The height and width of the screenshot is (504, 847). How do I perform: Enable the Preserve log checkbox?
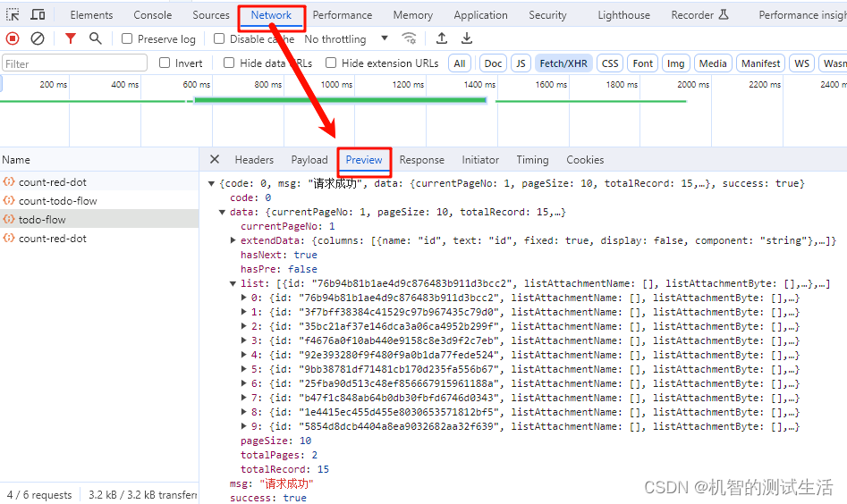pyautogui.click(x=127, y=38)
